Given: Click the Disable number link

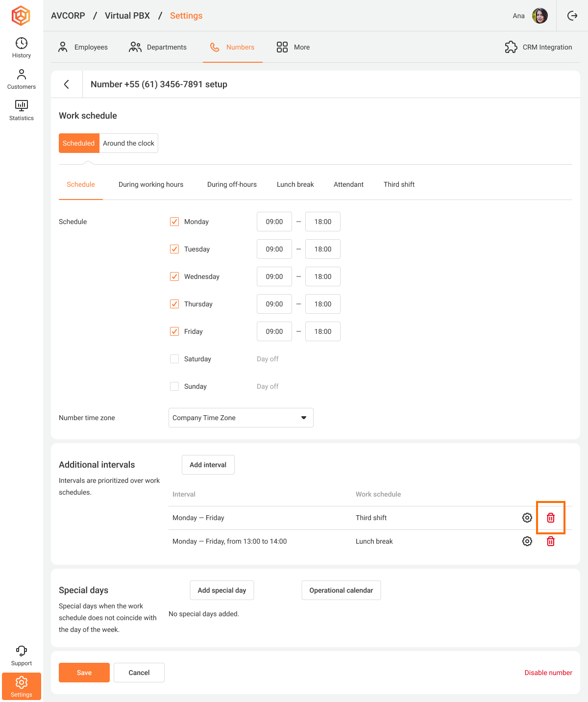Looking at the screenshot, I should [548, 673].
